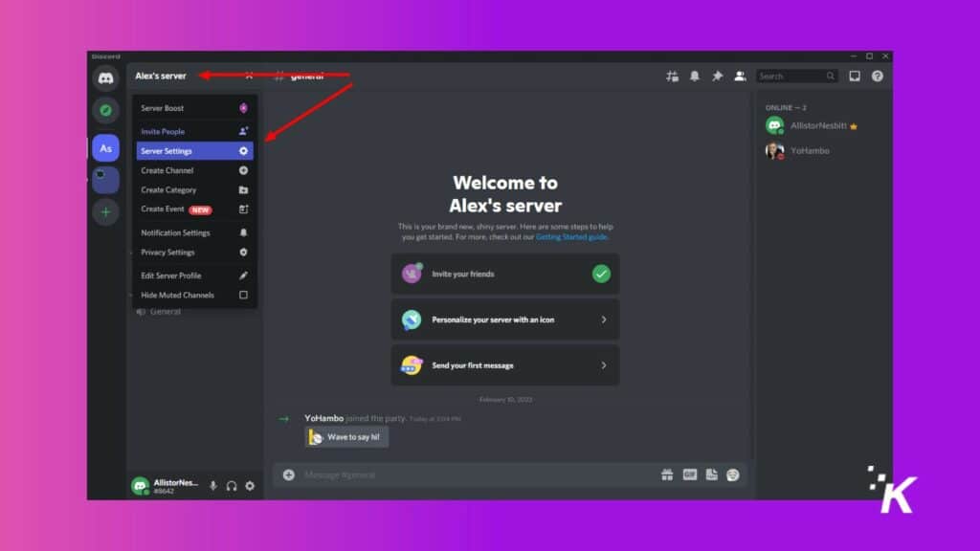Close Alex's server dropdown menu with X
The width and height of the screenshot is (980, 551).
click(249, 76)
